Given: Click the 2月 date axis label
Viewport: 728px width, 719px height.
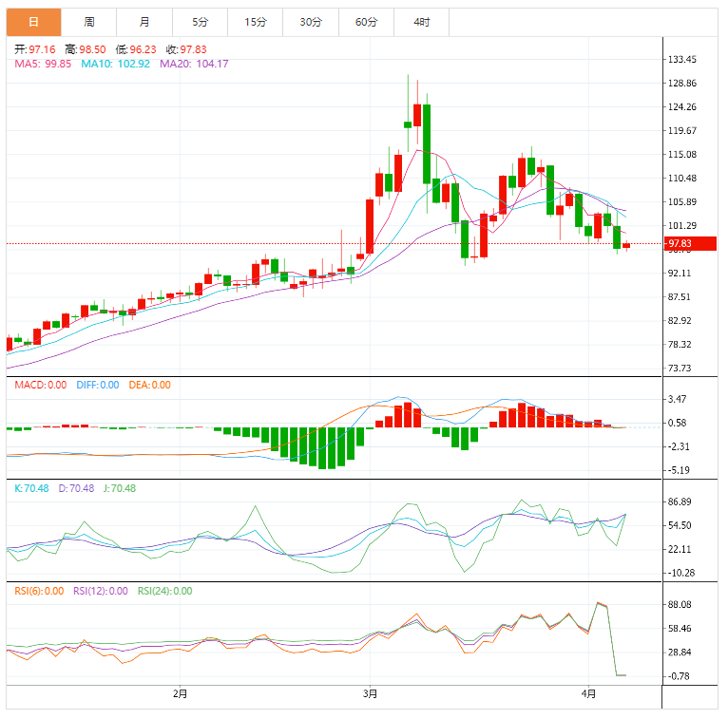Looking at the screenshot, I should (x=181, y=694).
